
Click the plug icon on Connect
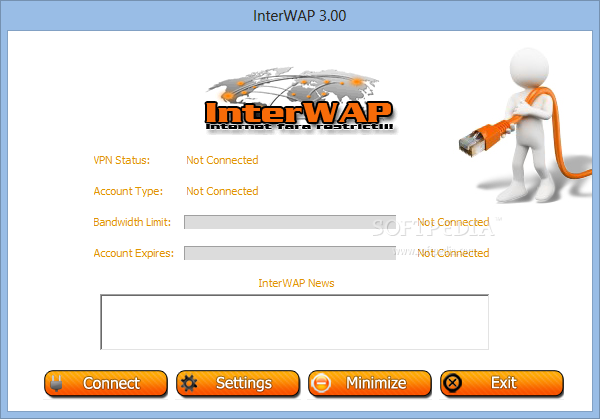pyautogui.click(x=57, y=383)
